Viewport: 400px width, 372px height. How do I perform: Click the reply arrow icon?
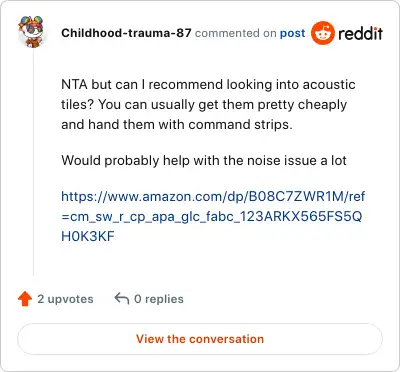(x=122, y=298)
